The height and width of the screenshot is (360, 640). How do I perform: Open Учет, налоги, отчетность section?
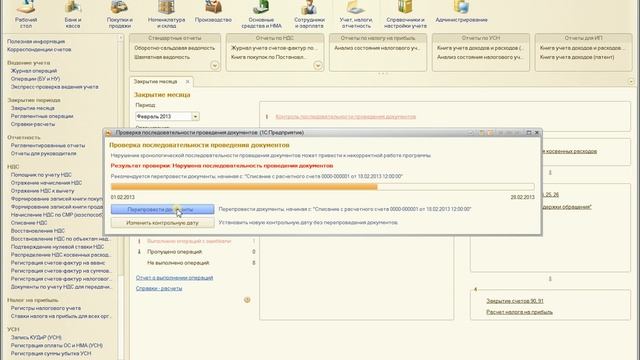[356, 15]
